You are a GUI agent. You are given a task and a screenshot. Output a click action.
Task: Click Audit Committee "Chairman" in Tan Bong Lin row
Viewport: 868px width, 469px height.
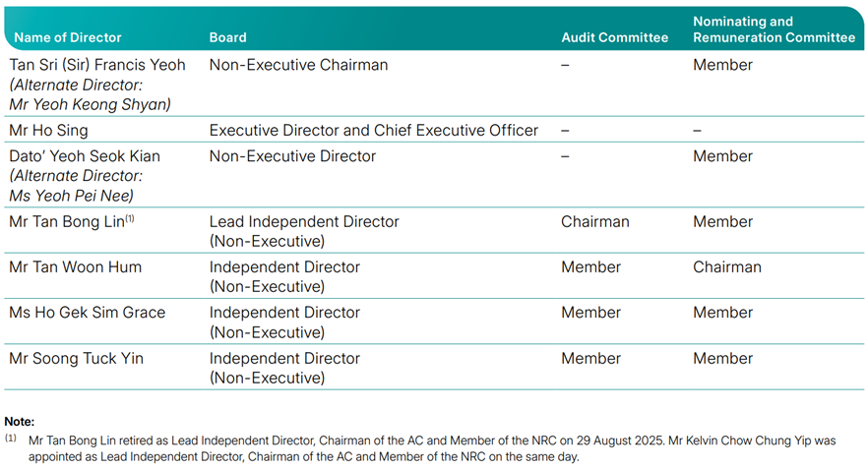(594, 222)
